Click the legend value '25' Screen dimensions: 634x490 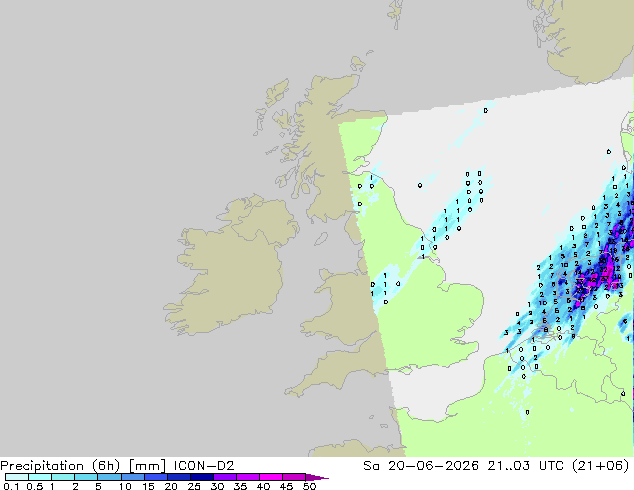click(x=194, y=486)
